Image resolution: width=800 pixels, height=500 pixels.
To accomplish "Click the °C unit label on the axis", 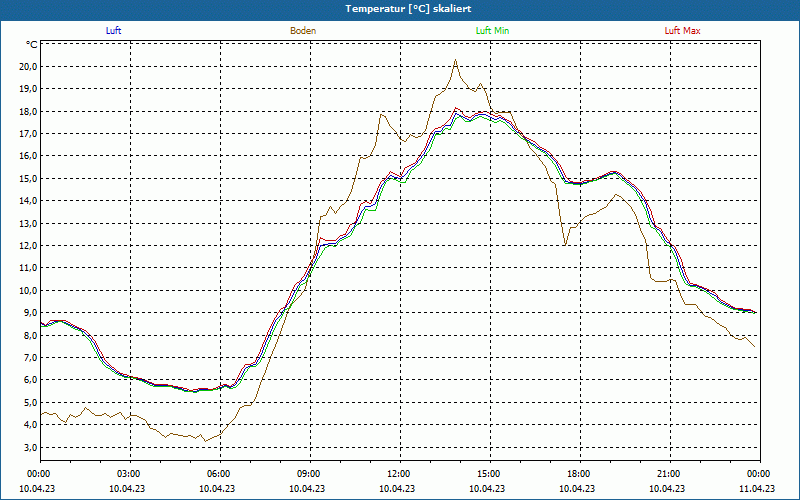I will point(32,45).
